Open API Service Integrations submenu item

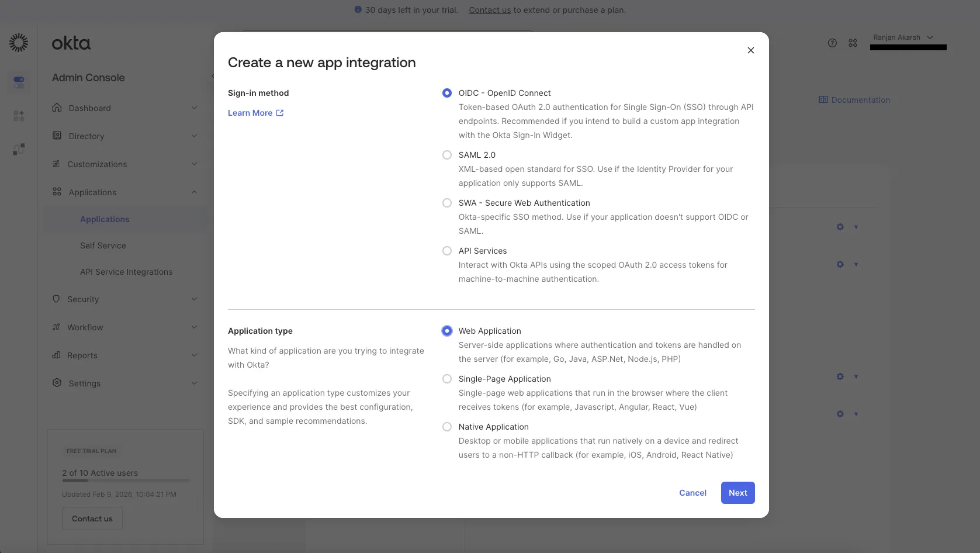126,272
